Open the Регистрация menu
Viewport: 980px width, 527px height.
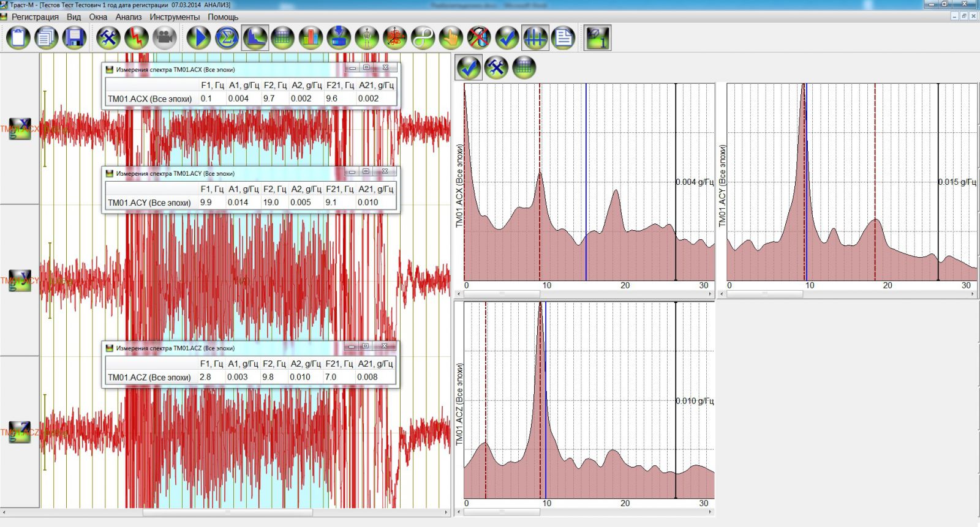coord(35,17)
